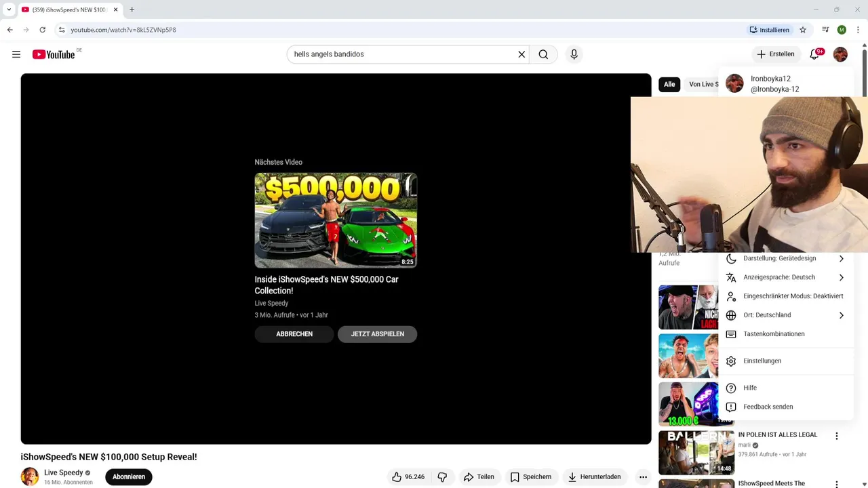Open the tab search dropdown arrow
The height and width of the screenshot is (488, 868).
pyautogui.click(x=9, y=9)
